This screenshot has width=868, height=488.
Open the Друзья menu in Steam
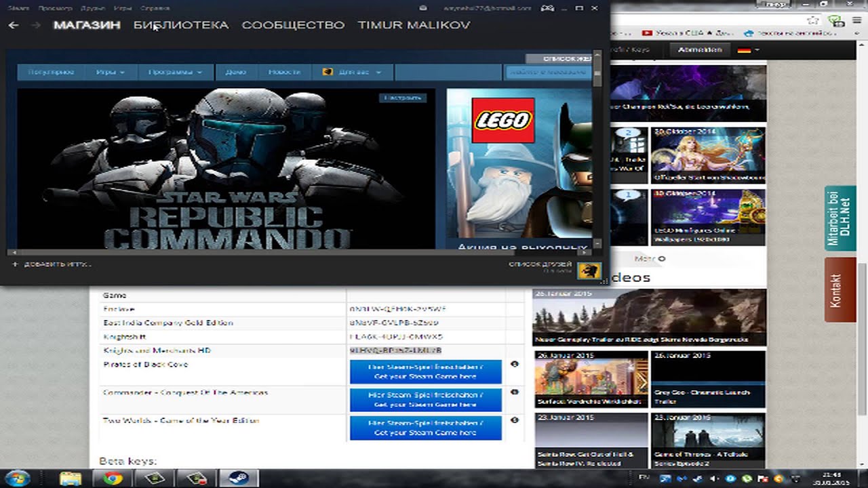click(92, 8)
